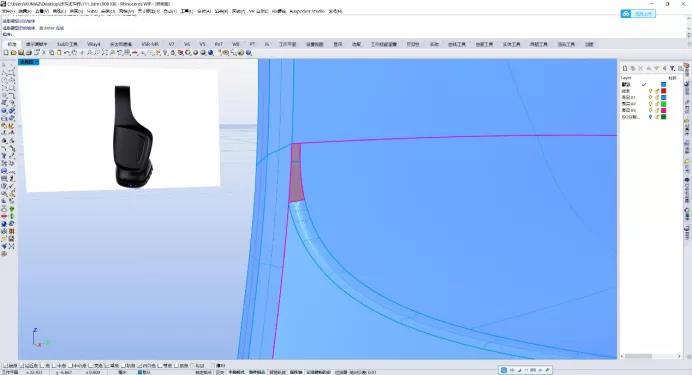Toggle lock icon of the dark green ISO layer
The image size is (692, 375).
pos(657,117)
